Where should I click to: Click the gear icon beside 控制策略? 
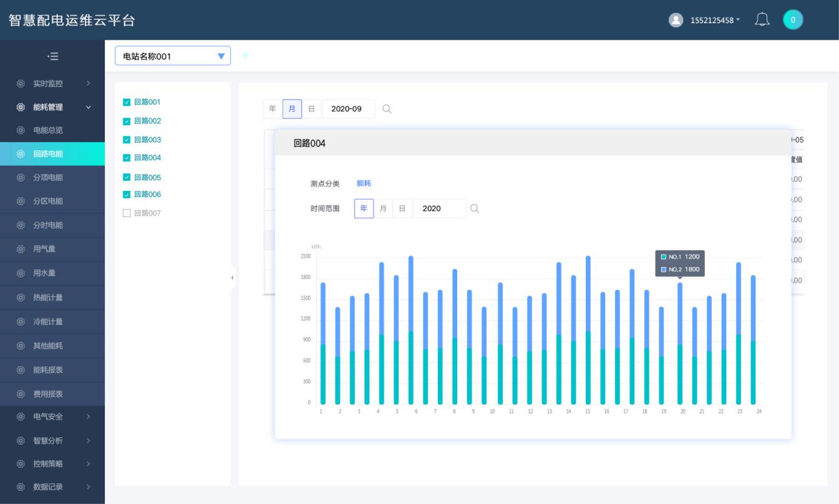21,464
